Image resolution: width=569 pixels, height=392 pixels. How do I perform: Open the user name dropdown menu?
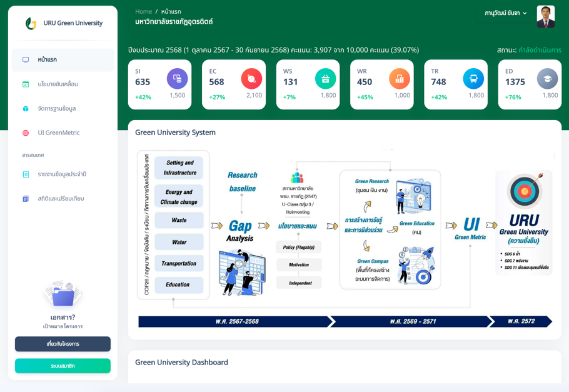(x=506, y=13)
